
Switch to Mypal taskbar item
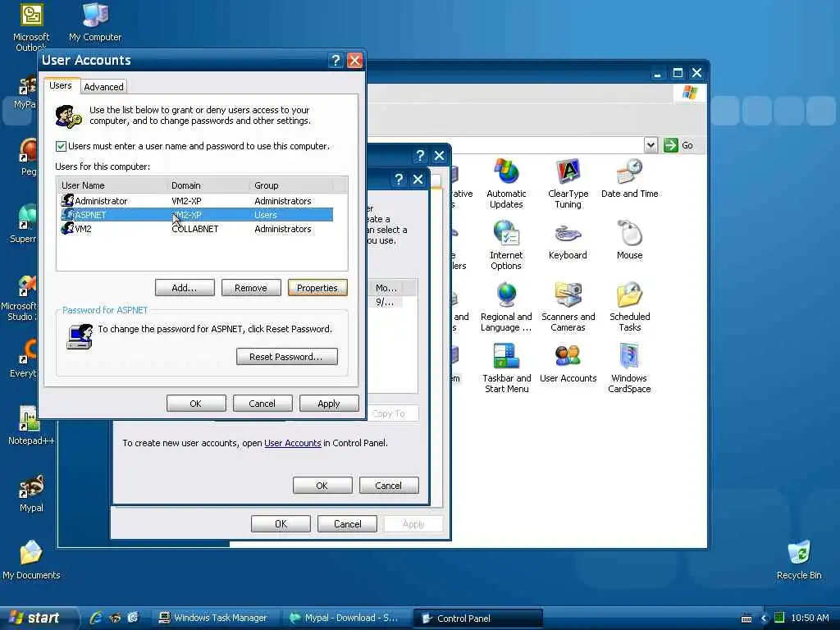tap(345, 618)
